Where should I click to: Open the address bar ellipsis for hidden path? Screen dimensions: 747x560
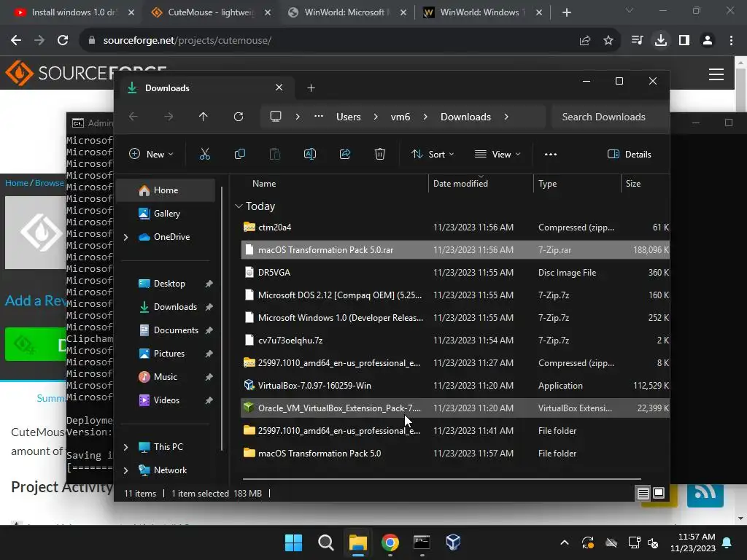[x=319, y=117]
